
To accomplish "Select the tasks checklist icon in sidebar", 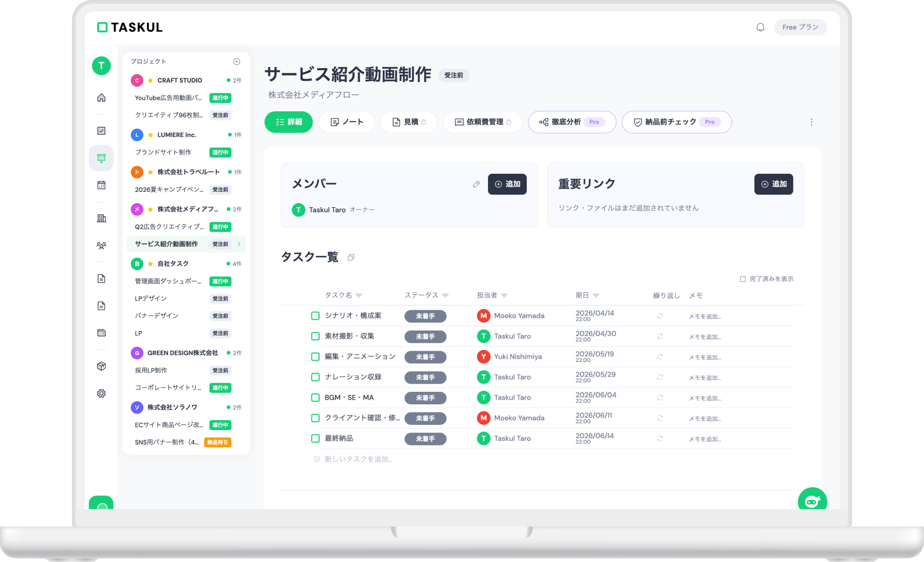I will 101,130.
